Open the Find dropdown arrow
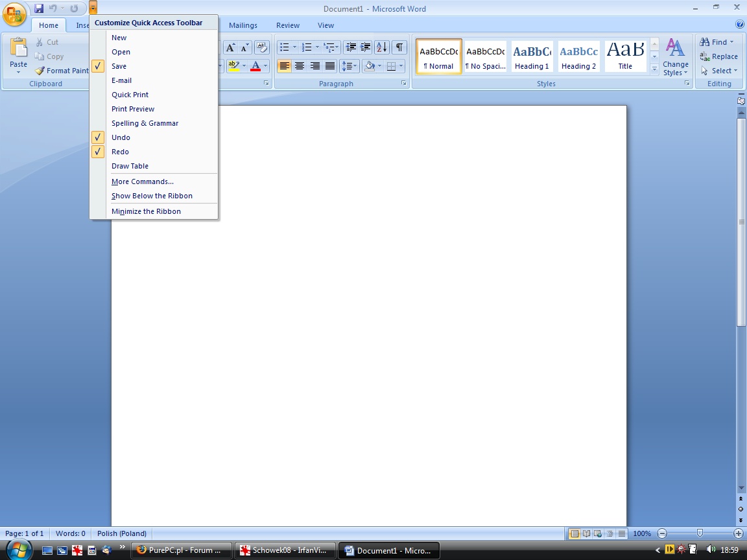747x560 pixels. tap(732, 42)
